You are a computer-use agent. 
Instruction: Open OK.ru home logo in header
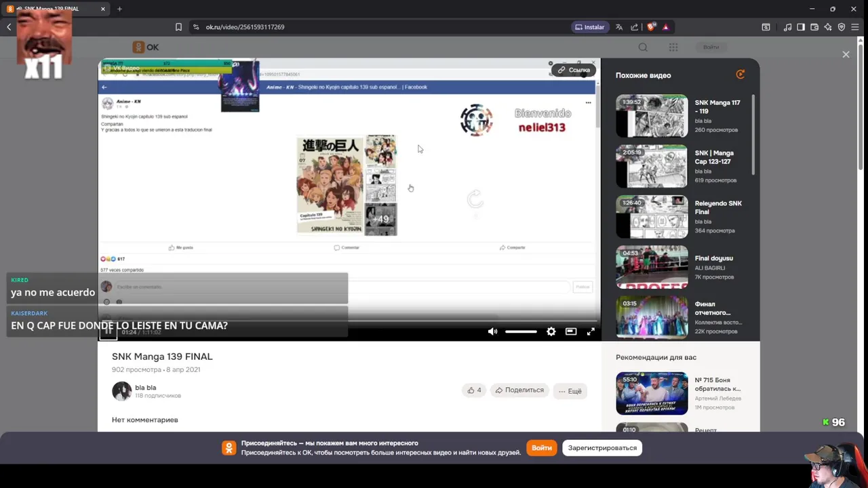[146, 47]
